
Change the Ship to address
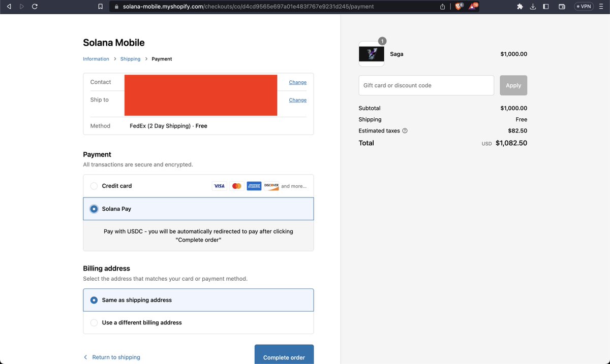[x=298, y=100]
